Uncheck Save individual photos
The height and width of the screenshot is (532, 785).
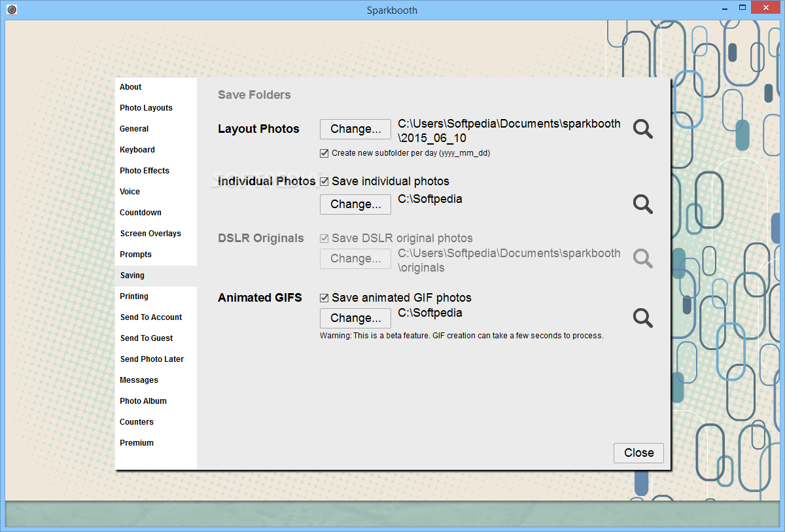pos(324,181)
